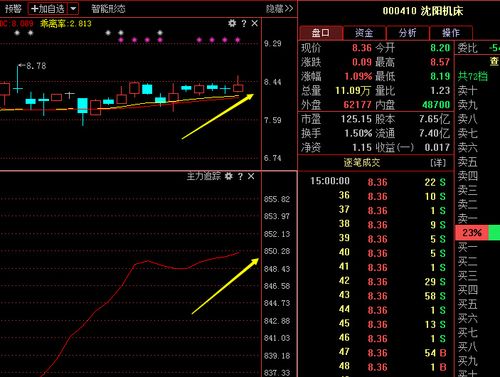The image size is (500, 377).
Task: Switch to the 盘口 tab
Action: [321, 33]
